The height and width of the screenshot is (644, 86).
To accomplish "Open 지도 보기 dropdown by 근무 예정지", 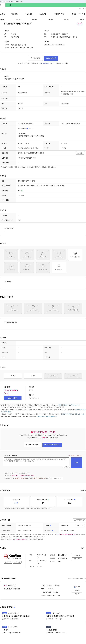I will [x=80, y=153].
